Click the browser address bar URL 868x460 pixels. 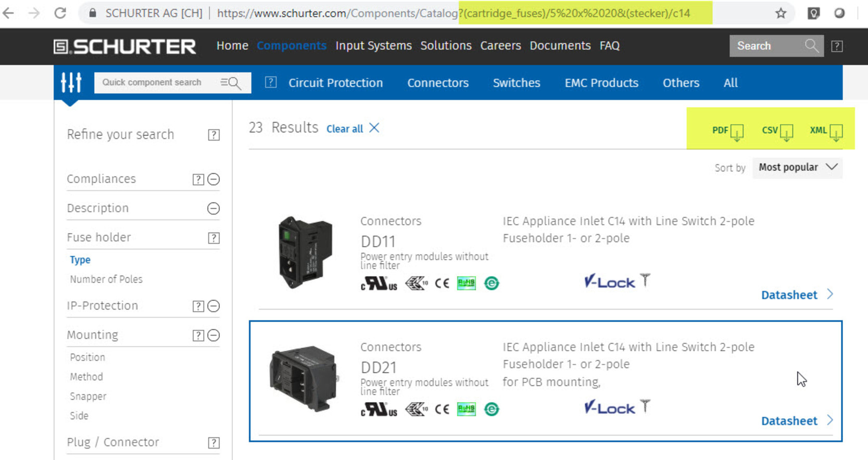[453, 13]
